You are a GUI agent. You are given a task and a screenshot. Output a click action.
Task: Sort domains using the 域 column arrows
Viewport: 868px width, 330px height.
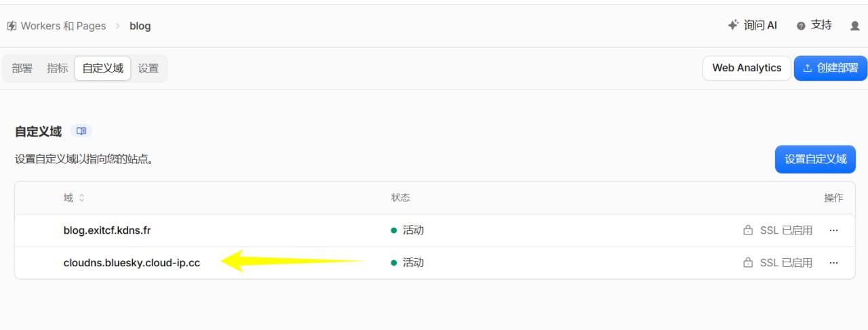[x=82, y=198]
